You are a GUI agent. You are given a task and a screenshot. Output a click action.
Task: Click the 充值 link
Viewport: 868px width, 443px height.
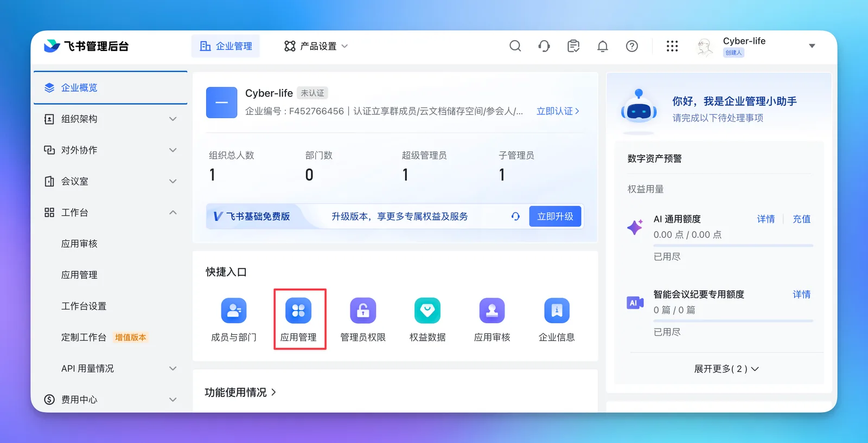tap(801, 219)
